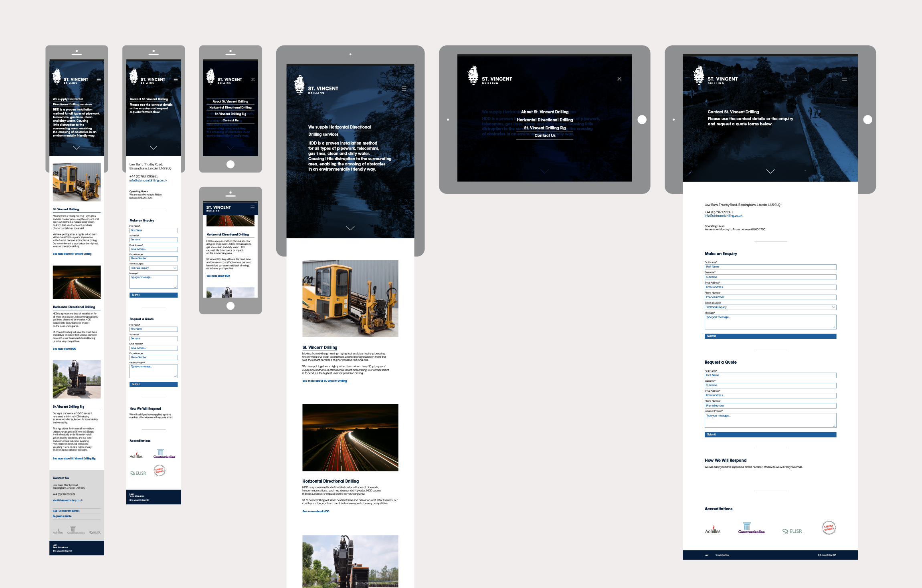Click highway light trails photo on phone home page
The height and width of the screenshot is (588, 922).
click(77, 282)
